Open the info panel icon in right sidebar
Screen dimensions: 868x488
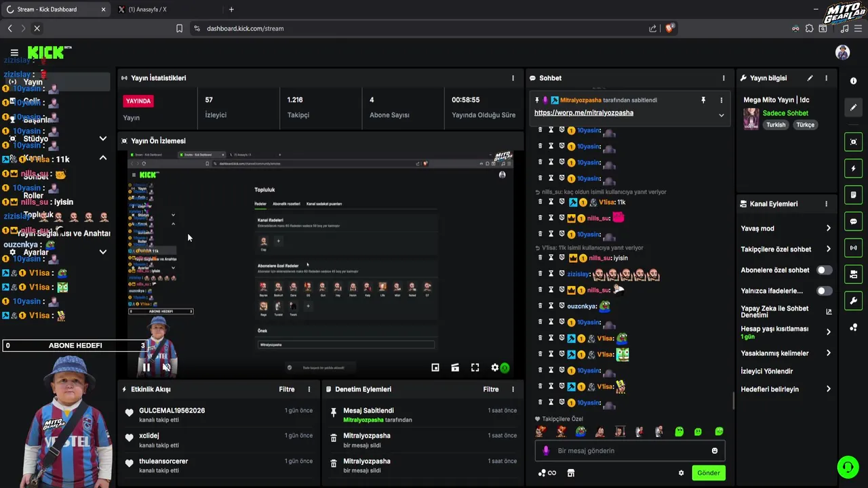click(x=853, y=81)
